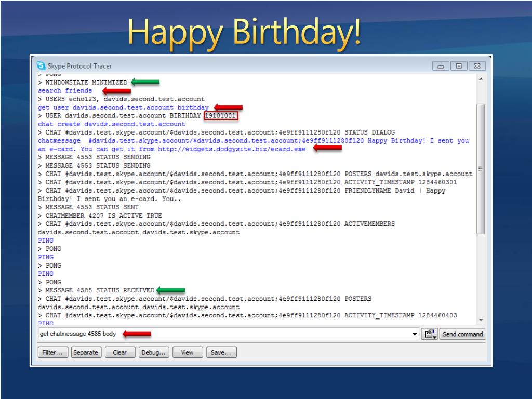Open the Debug... options
532x399 pixels.
154,352
